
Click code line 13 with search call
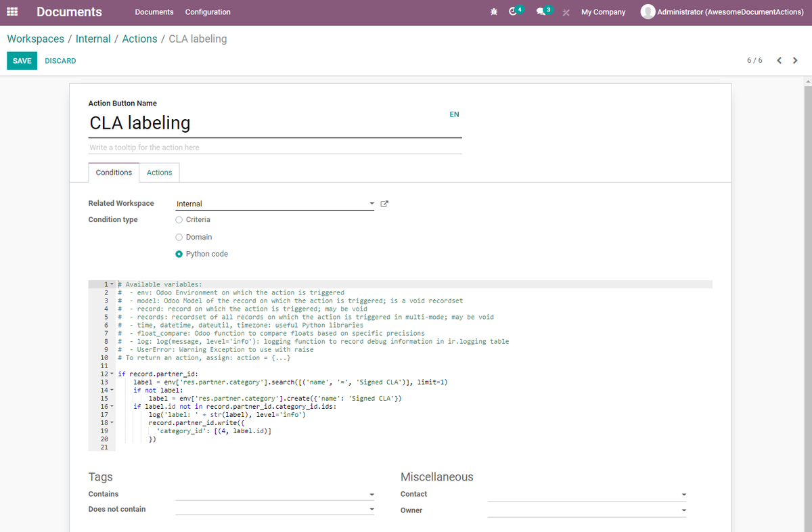(x=290, y=382)
